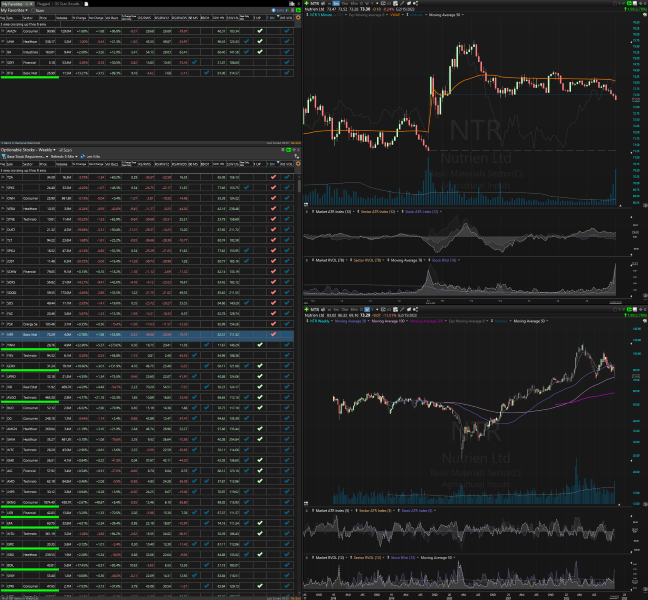Screen dimensions: 648x600
Task: Select 60m timeframe on top chart
Action: pos(354,4)
